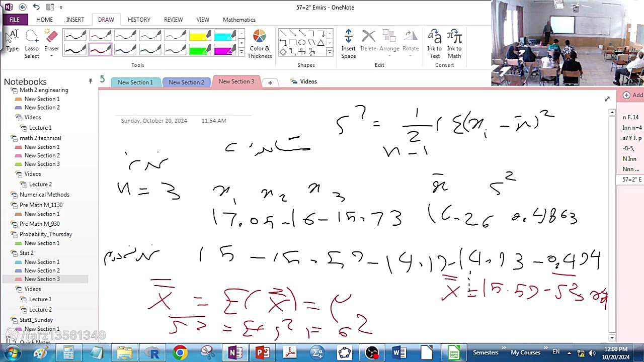
Task: Open PowerPoint from taskbar
Action: 262,353
